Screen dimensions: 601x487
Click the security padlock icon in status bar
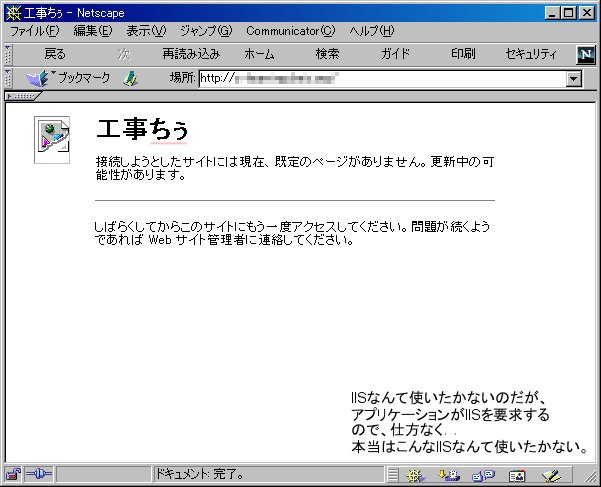click(x=13, y=474)
